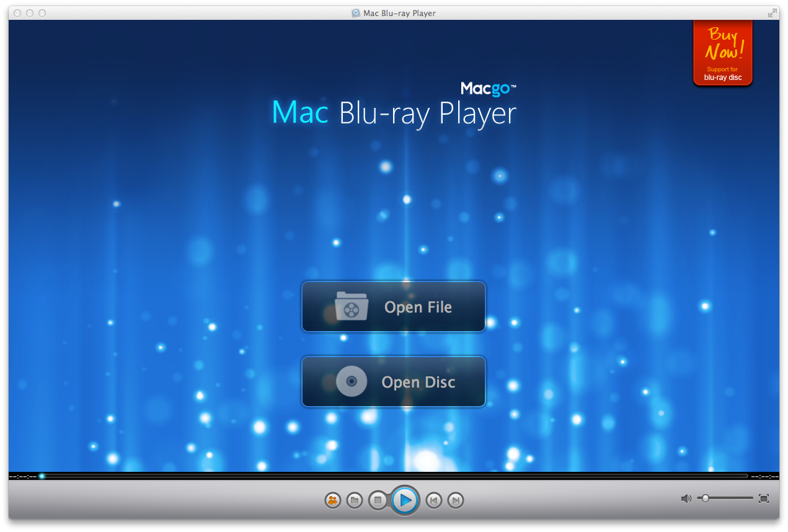788x532 pixels.
Task: Click the glowing seek handle on progress bar
Action: pyautogui.click(x=42, y=476)
